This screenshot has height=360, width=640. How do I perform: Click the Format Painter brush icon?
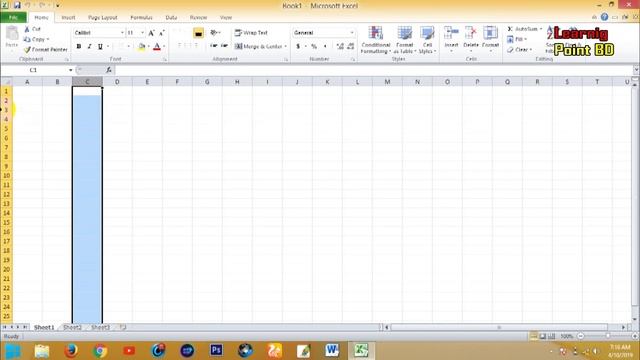click(x=27, y=49)
